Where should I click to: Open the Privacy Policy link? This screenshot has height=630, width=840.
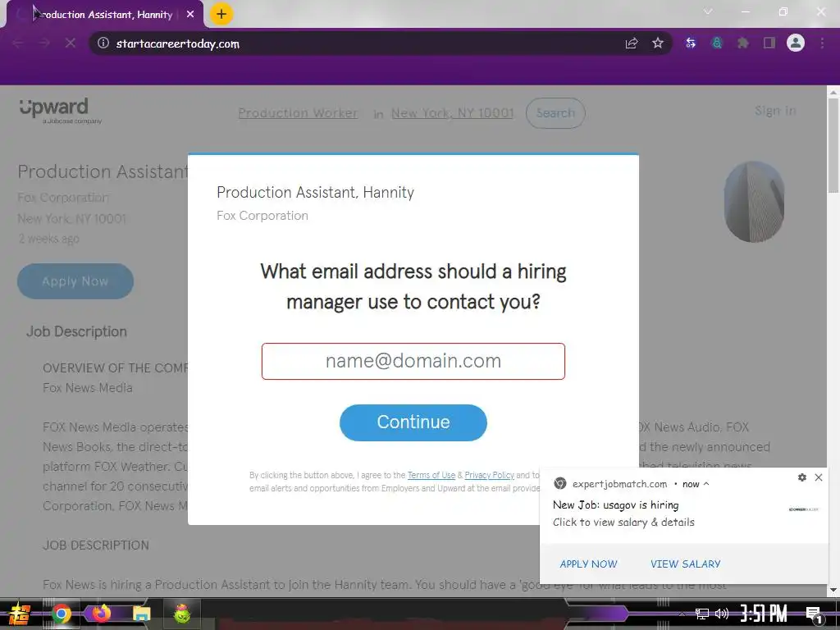(489, 475)
